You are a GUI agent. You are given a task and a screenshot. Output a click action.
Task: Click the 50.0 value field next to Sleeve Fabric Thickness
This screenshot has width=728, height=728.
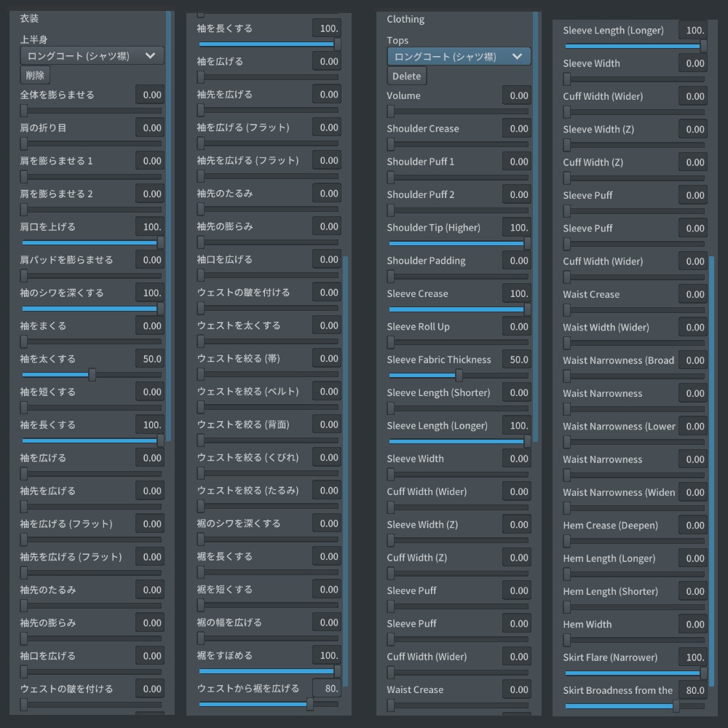(517, 359)
